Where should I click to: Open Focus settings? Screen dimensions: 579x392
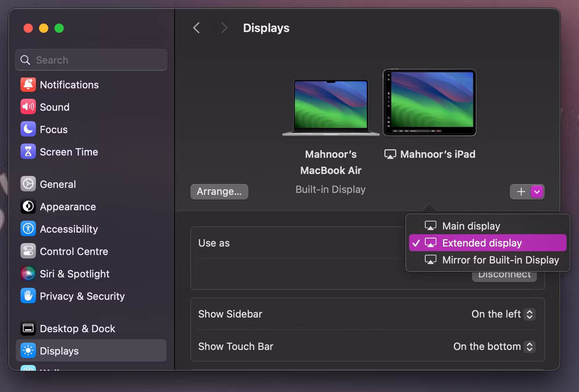(53, 129)
